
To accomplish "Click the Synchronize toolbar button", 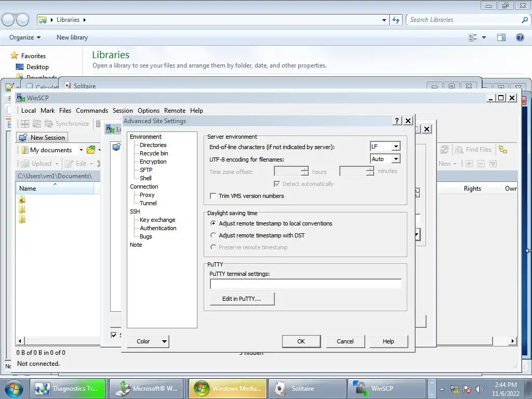I will coord(67,124).
